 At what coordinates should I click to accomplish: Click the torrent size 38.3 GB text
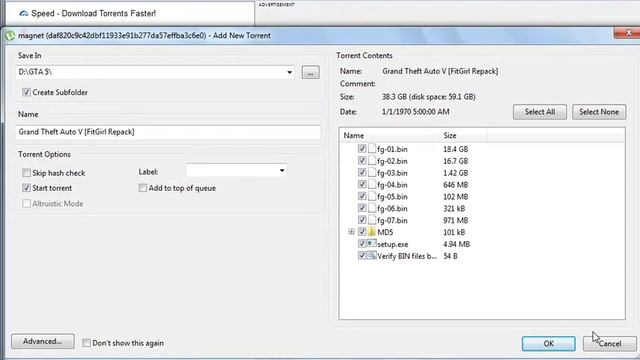[x=429, y=97]
